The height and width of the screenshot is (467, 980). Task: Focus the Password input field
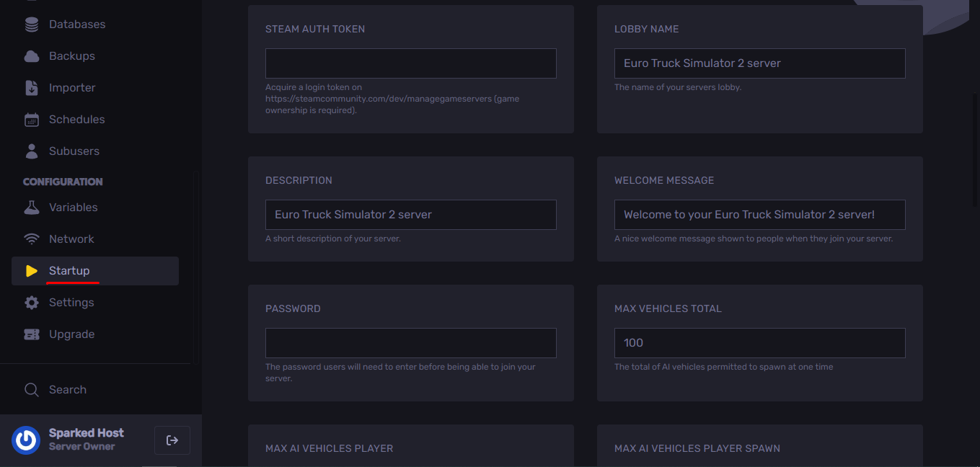411,343
